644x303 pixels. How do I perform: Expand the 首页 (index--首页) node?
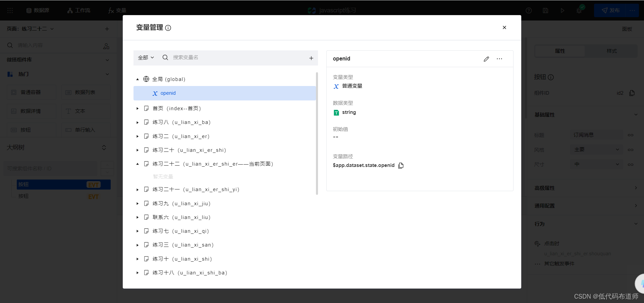tap(138, 109)
